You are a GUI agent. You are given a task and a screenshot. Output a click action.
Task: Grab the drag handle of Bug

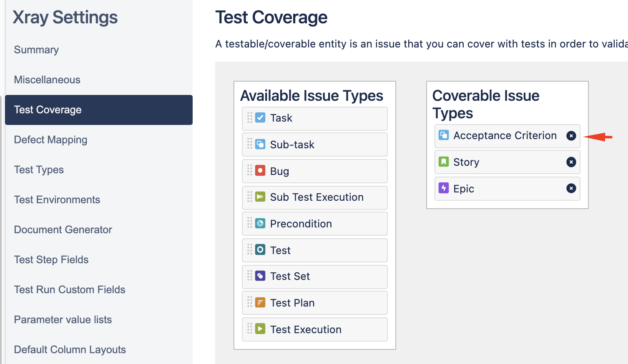click(x=250, y=170)
